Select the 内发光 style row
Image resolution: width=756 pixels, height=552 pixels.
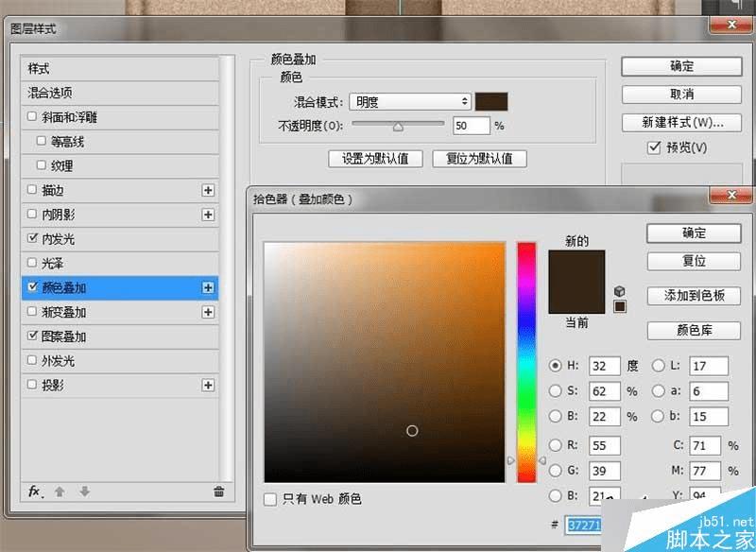coord(120,239)
